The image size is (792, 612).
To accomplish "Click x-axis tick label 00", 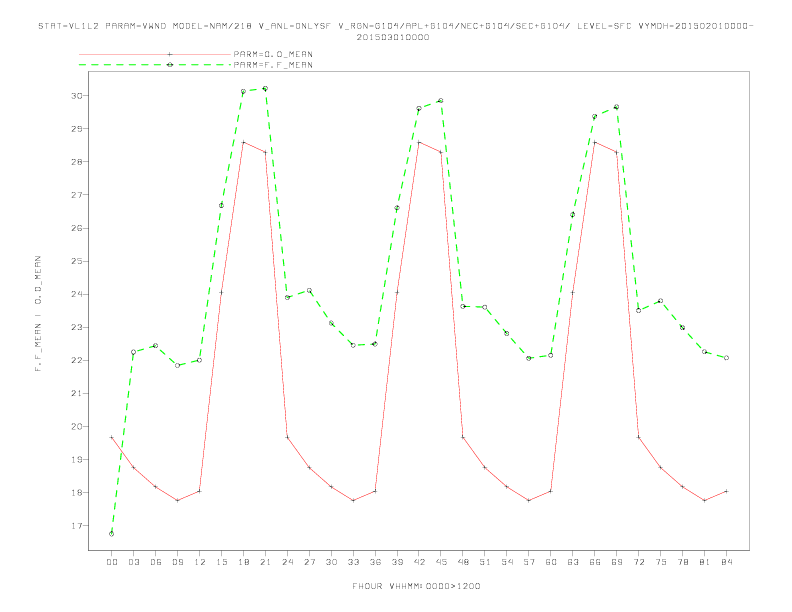I will [112, 562].
